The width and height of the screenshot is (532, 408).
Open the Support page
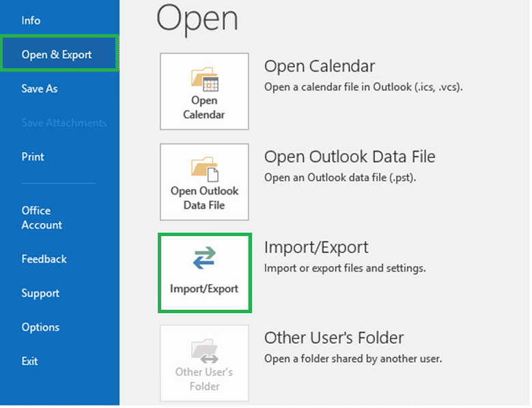(40, 293)
